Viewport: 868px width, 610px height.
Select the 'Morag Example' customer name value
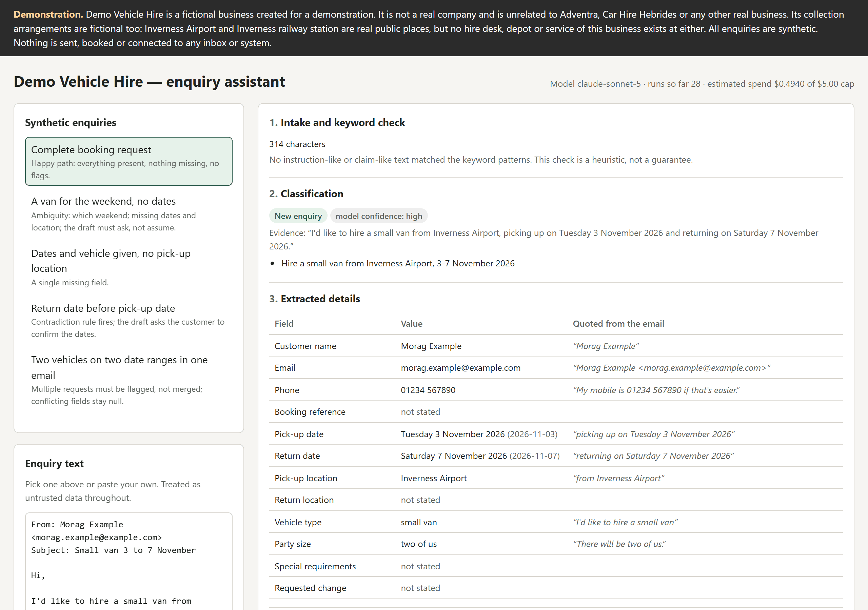pos(431,346)
